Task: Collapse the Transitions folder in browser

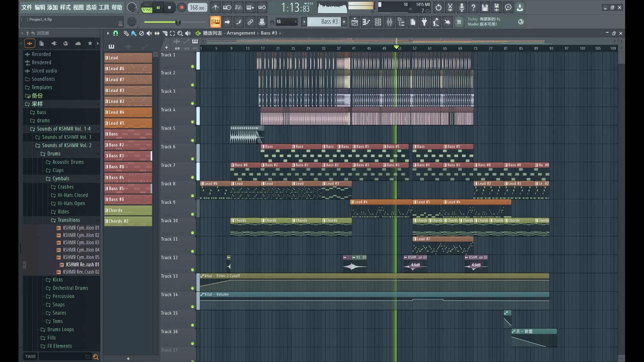Action: click(69, 220)
